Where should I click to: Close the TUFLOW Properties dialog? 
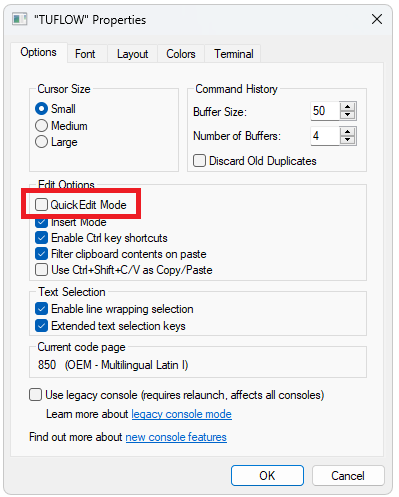pyautogui.click(x=377, y=19)
